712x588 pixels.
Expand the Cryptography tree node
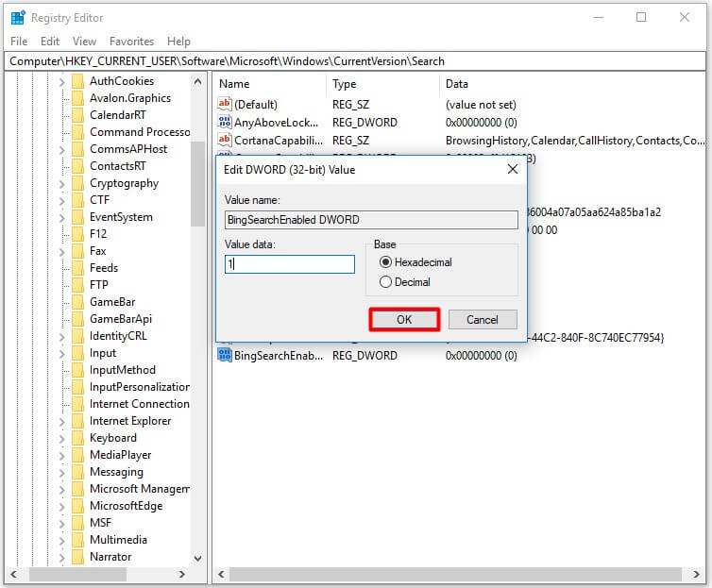tap(62, 184)
